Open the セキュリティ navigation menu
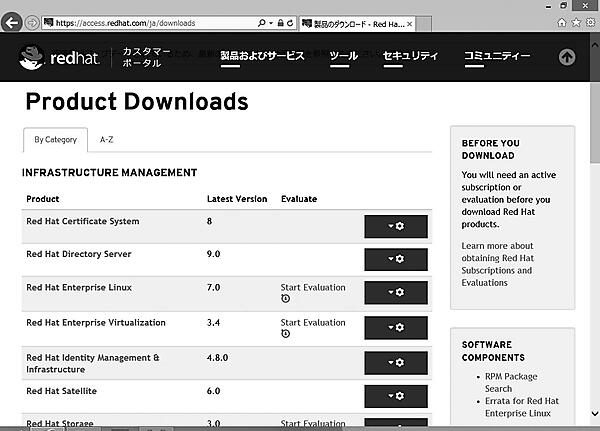The height and width of the screenshot is (431, 600). point(410,56)
